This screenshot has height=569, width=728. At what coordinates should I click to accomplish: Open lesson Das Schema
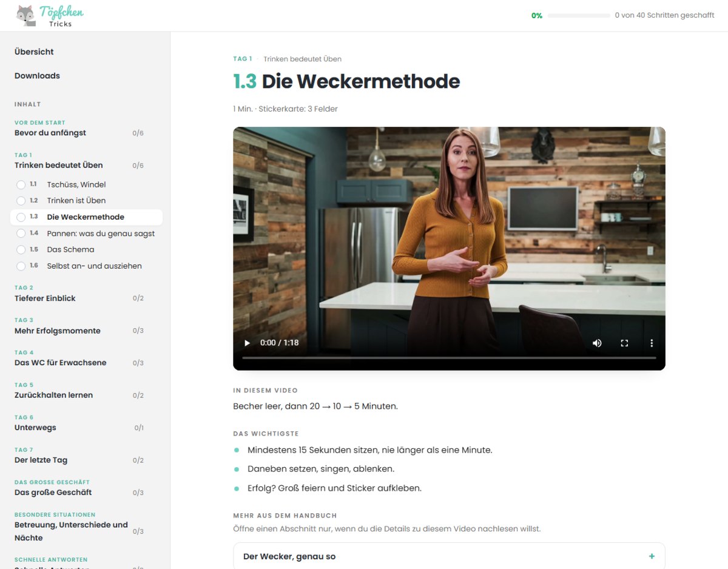coord(70,250)
